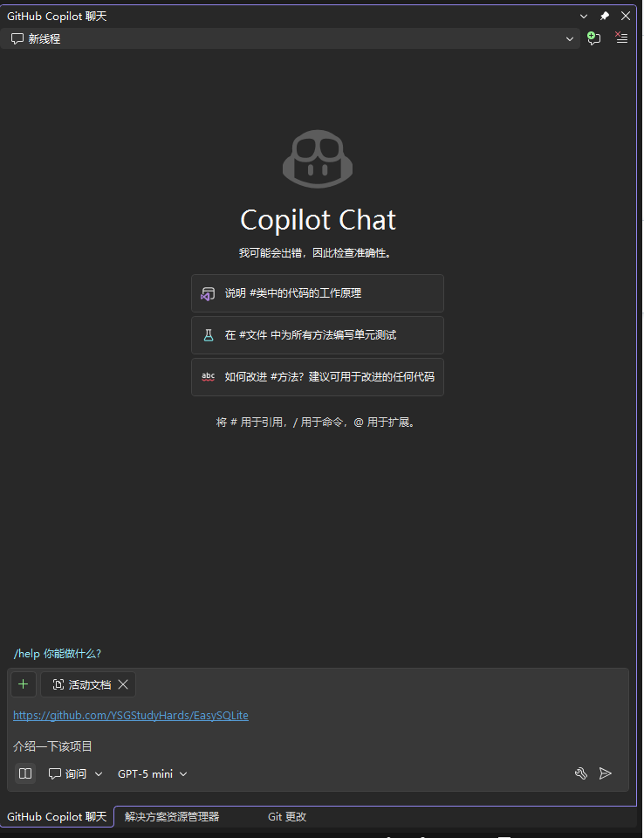Switch to 解决方案资源管理器 tab
Screen dimensions: 644x838
pos(172,817)
